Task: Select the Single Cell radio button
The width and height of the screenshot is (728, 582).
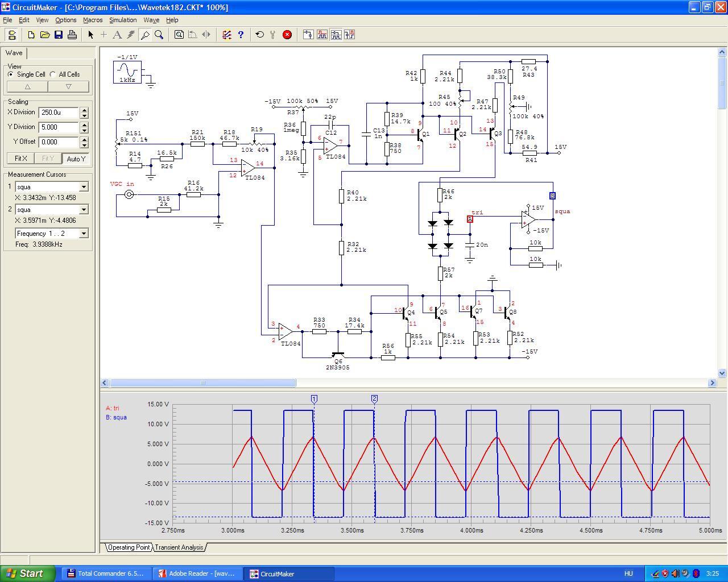Action: [x=11, y=74]
